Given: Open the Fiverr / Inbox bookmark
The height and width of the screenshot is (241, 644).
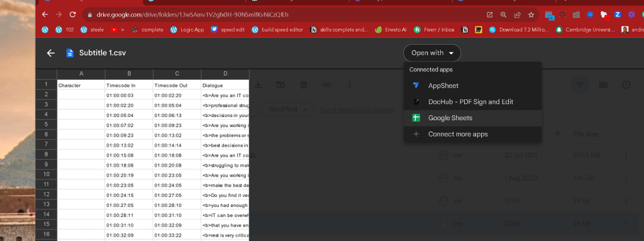Looking at the screenshot, I should point(434,30).
